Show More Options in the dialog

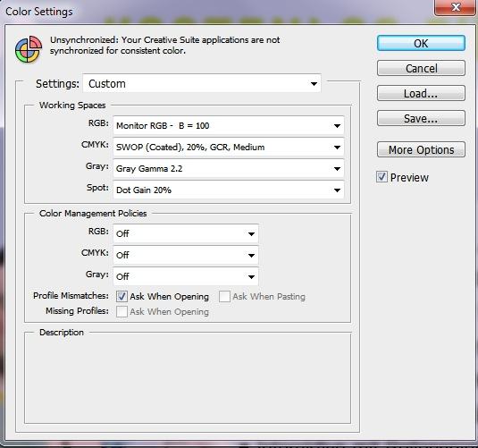point(421,149)
